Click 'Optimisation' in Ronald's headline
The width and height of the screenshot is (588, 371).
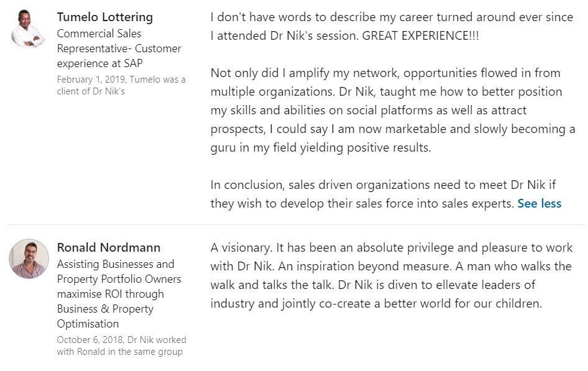pyautogui.click(x=88, y=324)
